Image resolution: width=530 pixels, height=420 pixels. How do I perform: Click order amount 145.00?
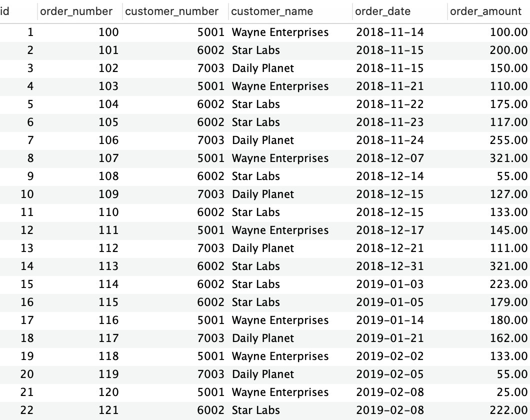click(x=508, y=230)
